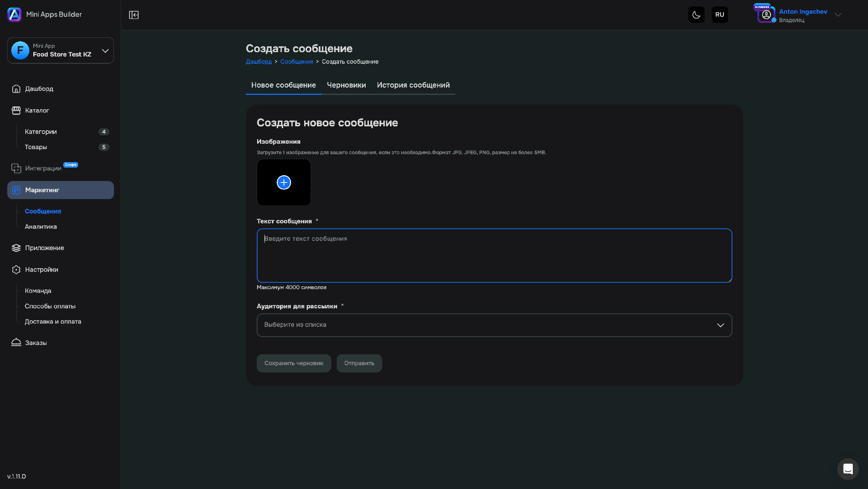The image size is (868, 489).
Task: Open Приложение layers icon in sidebar
Action: [x=16, y=248]
